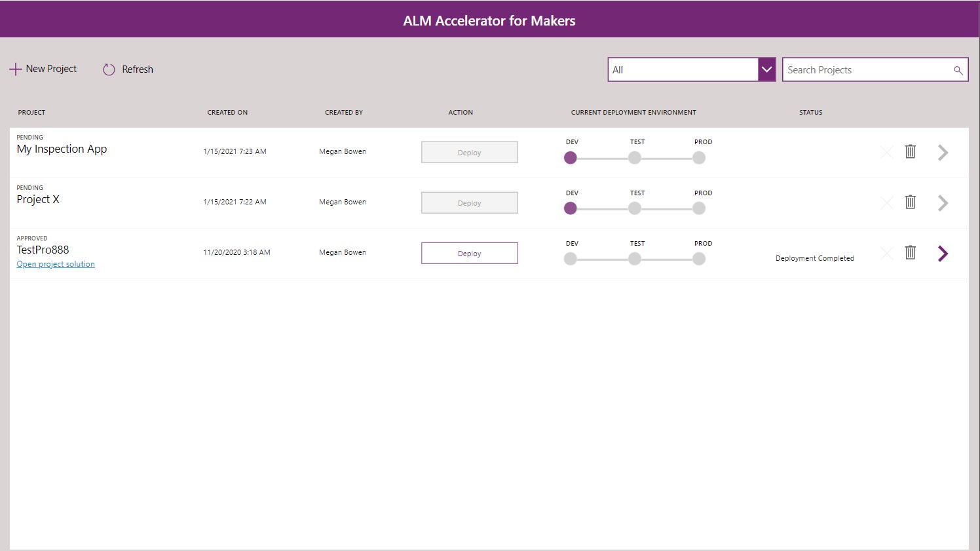Viewport: 980px width, 551px height.
Task: Click the search magnifier in Search Projects
Action: point(958,69)
